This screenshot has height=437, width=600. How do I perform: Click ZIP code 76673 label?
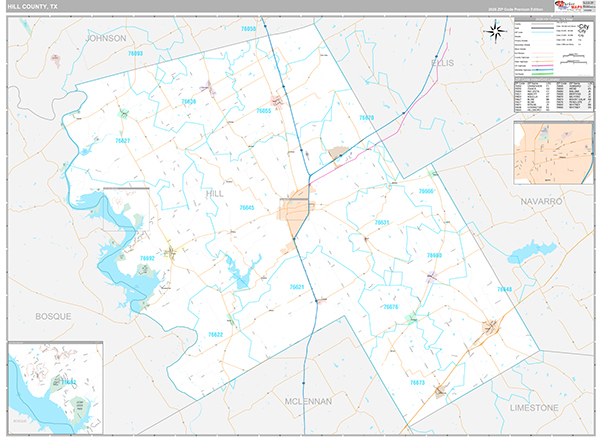(x=417, y=383)
